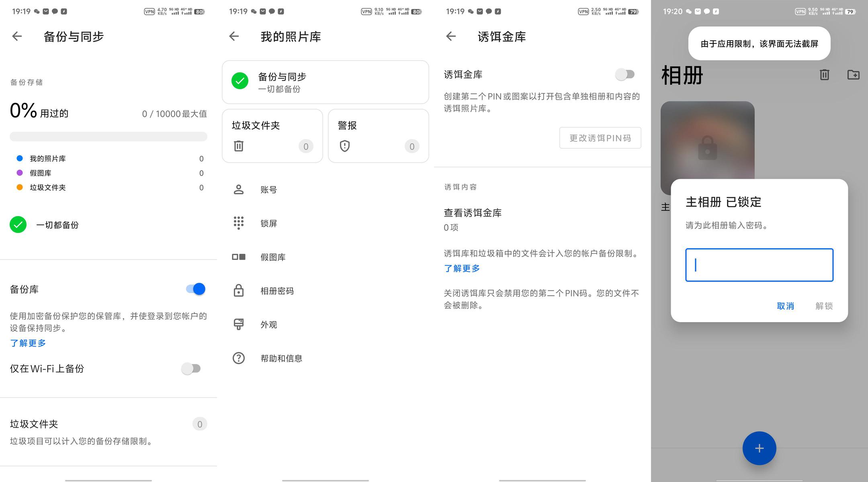
Task: Tap the backup storage usage progress bar
Action: point(108,137)
